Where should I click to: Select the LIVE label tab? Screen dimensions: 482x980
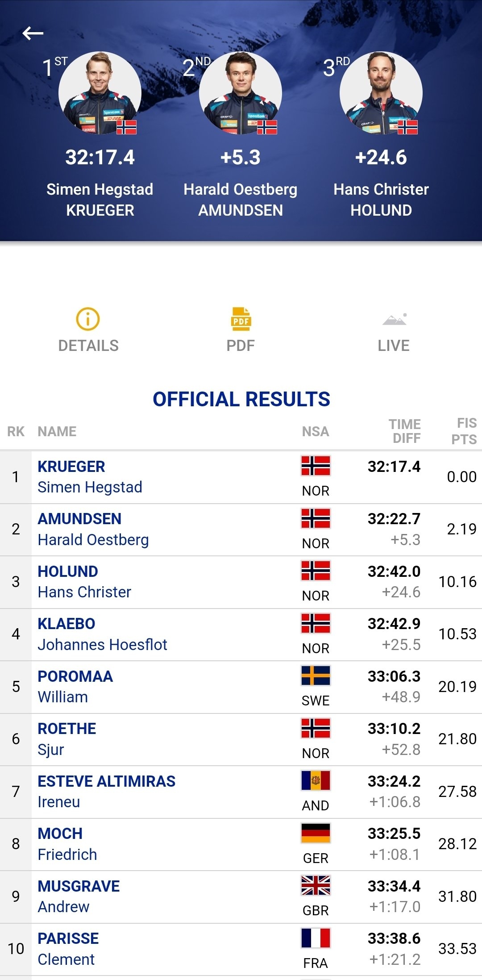click(394, 346)
